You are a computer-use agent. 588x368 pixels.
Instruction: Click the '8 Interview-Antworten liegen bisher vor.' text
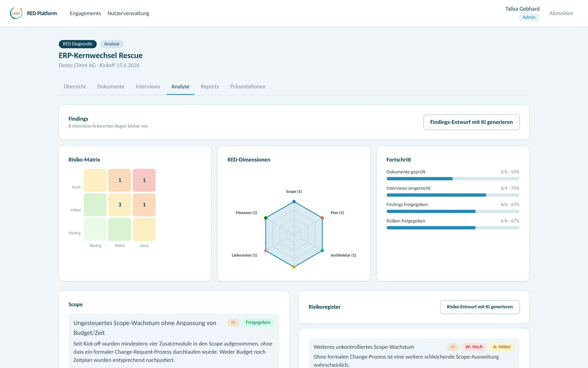(x=108, y=126)
